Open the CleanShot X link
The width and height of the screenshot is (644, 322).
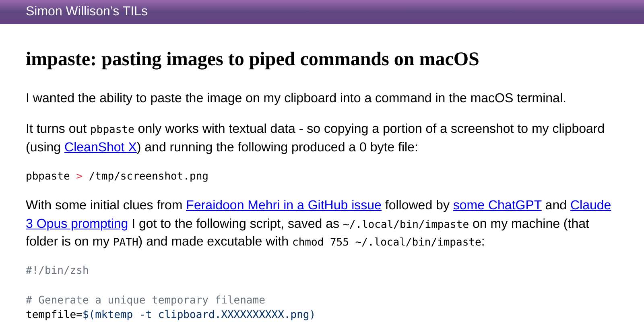pyautogui.click(x=100, y=147)
